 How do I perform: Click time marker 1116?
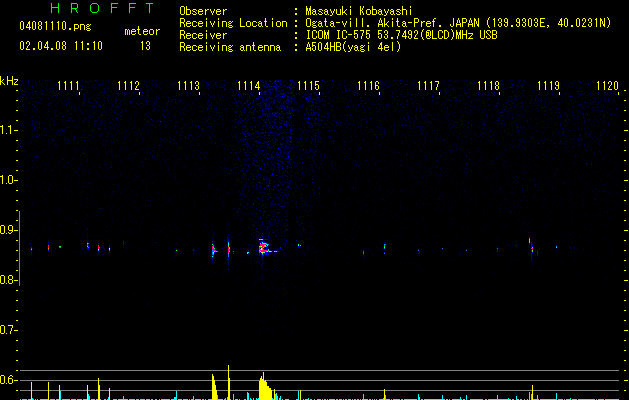(x=368, y=86)
